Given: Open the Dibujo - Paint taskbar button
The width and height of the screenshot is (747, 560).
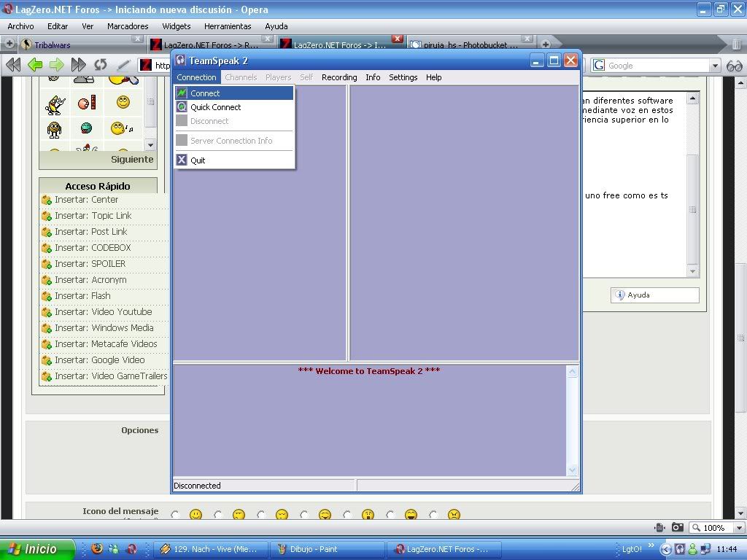Looking at the screenshot, I should pyautogui.click(x=327, y=549).
